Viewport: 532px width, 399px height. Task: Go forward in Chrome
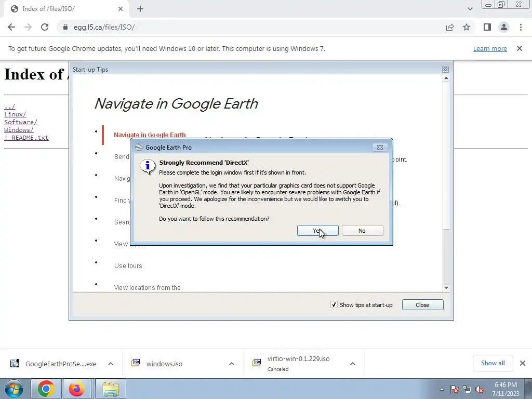28,27
